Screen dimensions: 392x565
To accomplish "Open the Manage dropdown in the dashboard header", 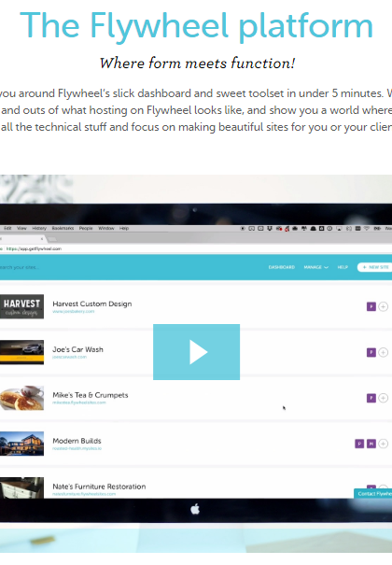I will pyautogui.click(x=315, y=267).
